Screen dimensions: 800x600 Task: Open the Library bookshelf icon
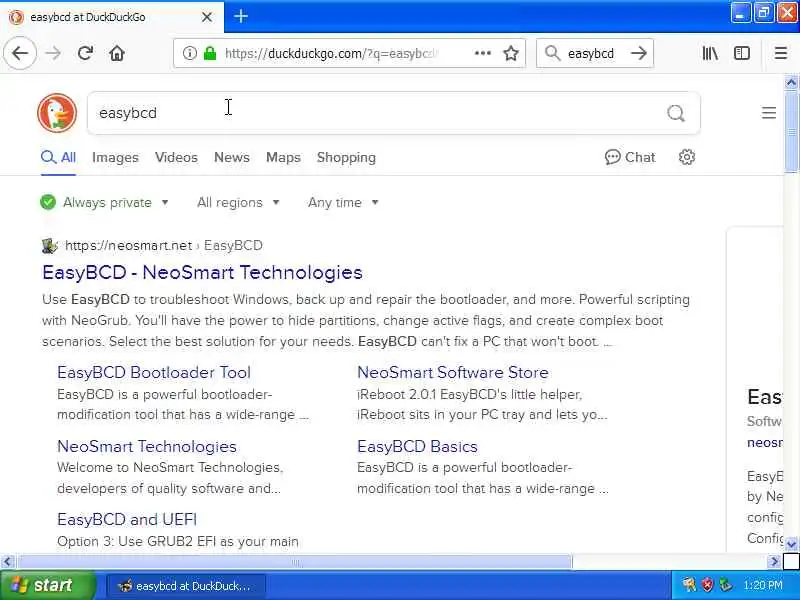click(x=710, y=53)
